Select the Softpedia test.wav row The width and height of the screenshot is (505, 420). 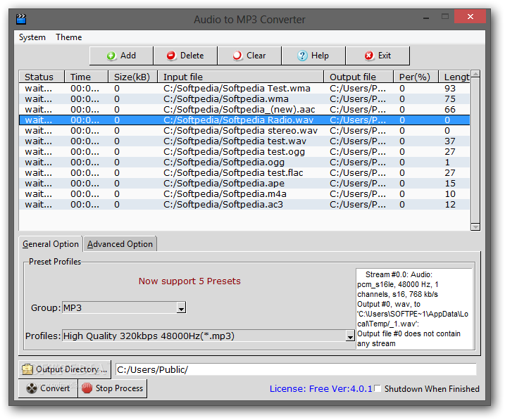coord(244,141)
